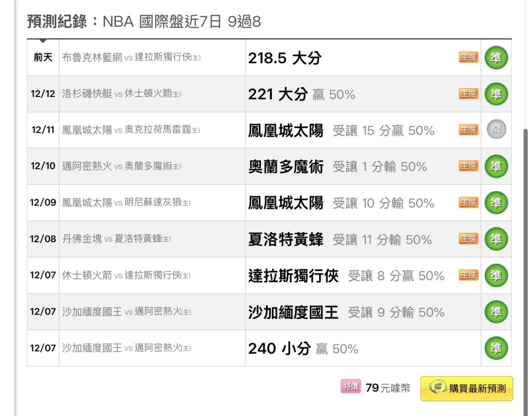Click the orange 主推 badge on 夏洛特黃蜂 pick
The height and width of the screenshot is (416, 532).
click(x=468, y=239)
